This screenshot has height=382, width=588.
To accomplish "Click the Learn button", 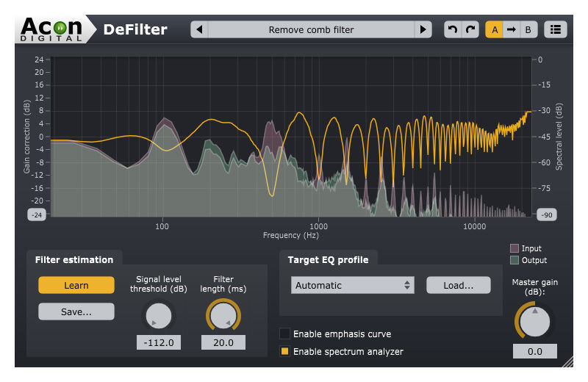I will click(76, 285).
